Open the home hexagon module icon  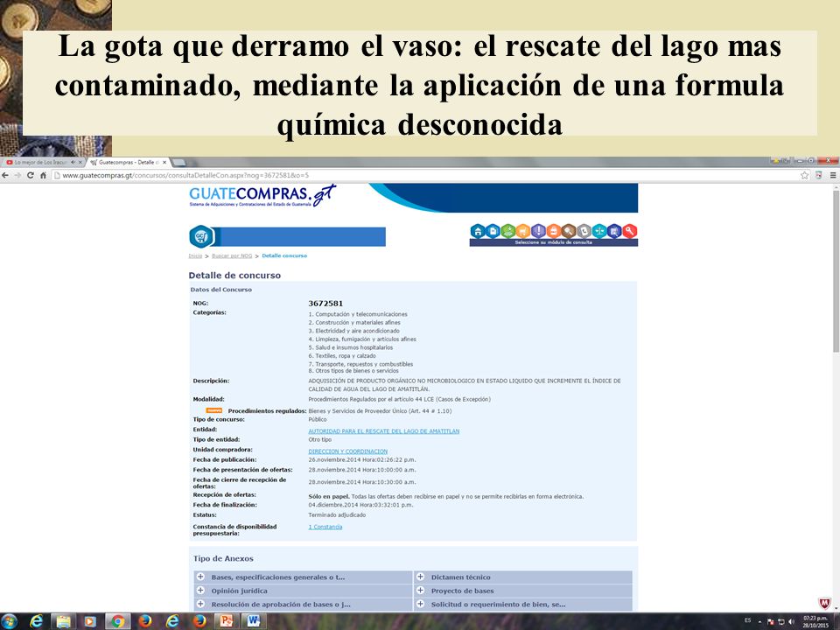[478, 231]
